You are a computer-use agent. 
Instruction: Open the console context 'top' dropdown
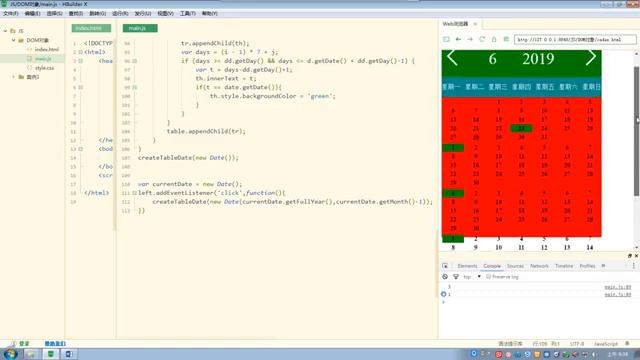tap(472, 277)
